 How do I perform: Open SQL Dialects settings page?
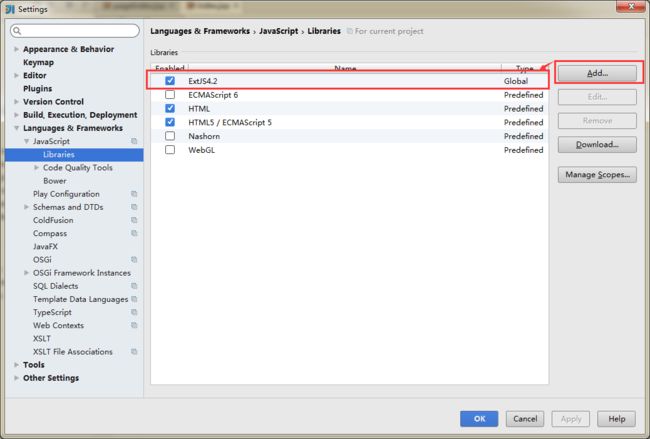(56, 286)
